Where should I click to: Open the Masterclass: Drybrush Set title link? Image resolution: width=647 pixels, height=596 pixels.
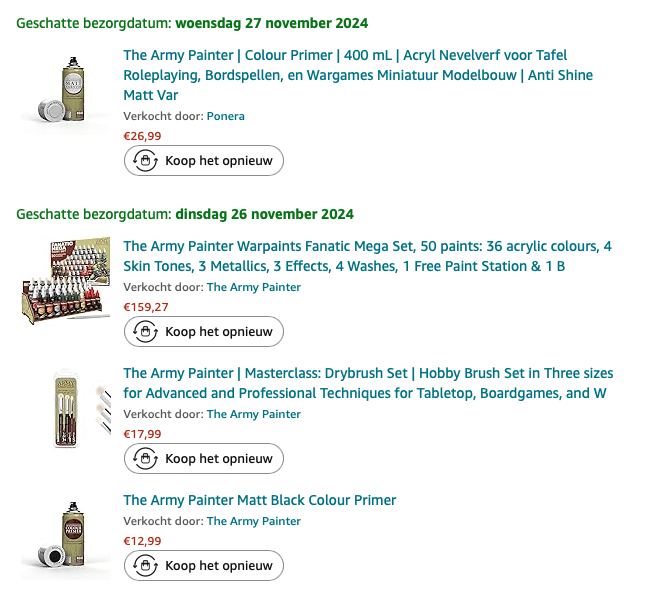368,383
